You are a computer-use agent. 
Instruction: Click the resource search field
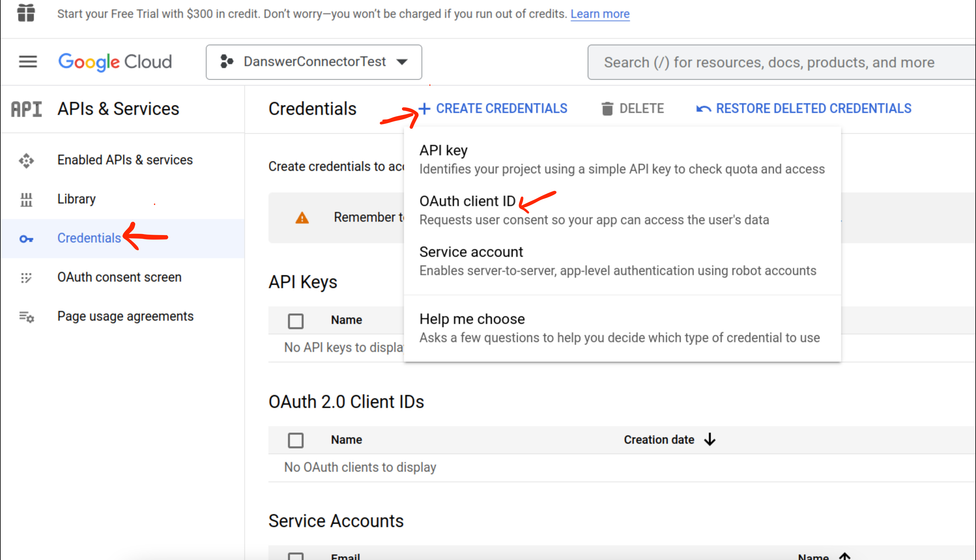click(781, 62)
